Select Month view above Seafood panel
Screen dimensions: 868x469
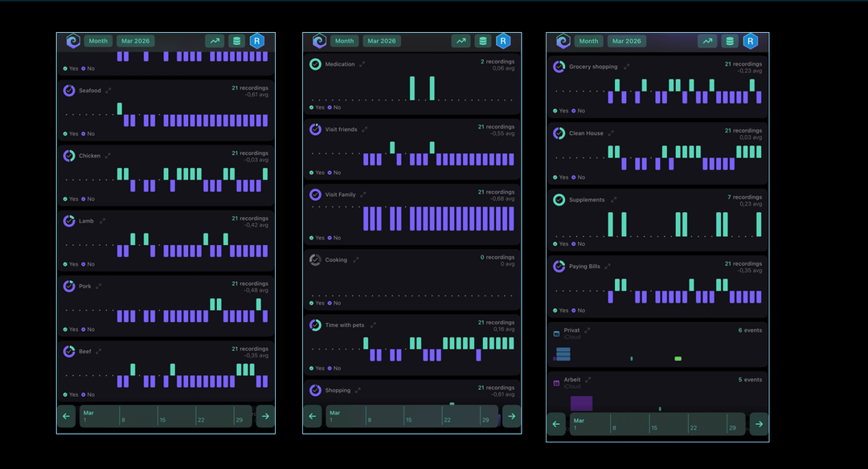98,41
